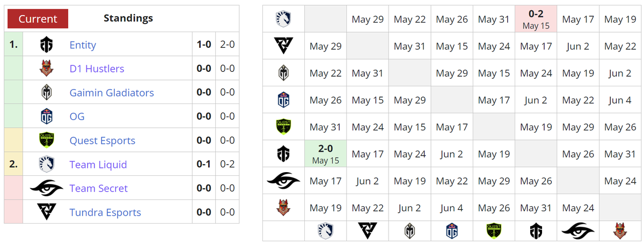Click the Team Secret logo in standings
644x244 pixels.
coord(47,188)
